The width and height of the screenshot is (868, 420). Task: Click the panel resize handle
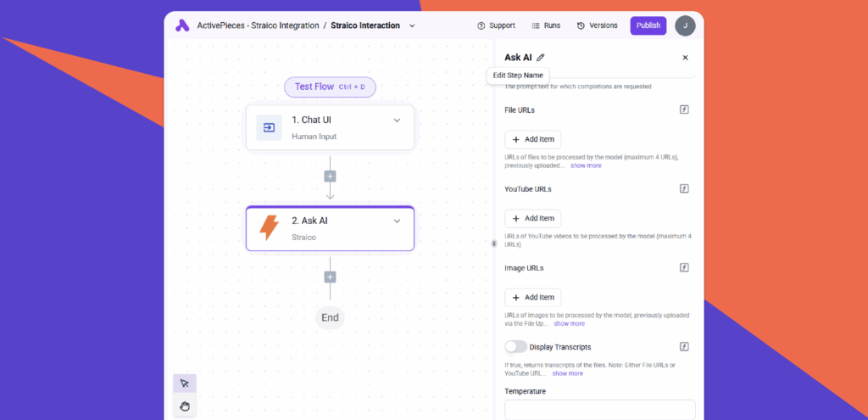pyautogui.click(x=494, y=244)
